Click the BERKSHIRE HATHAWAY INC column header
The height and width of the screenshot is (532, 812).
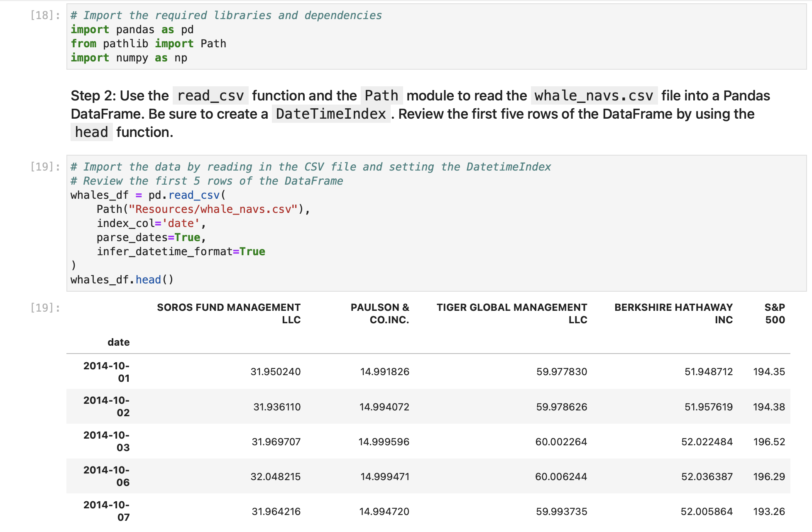(673, 313)
